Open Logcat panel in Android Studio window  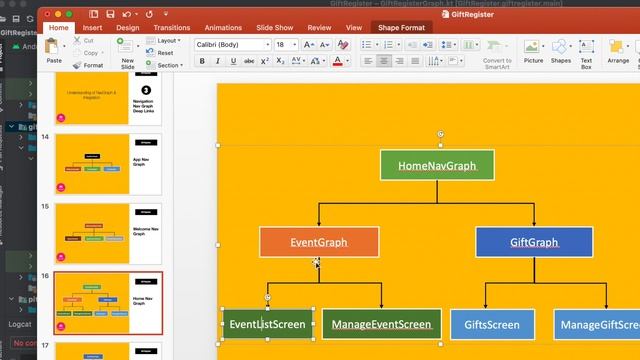(20, 324)
